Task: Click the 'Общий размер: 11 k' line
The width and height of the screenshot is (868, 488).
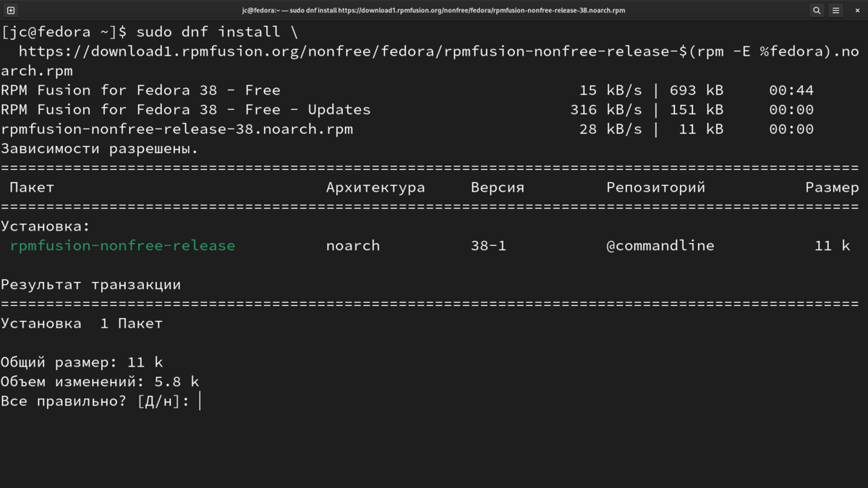Action: pos(82,362)
